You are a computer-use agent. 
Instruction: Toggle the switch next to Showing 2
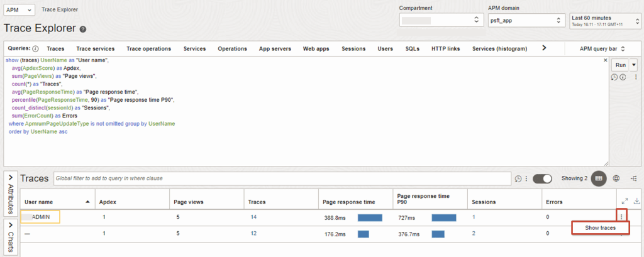542,178
